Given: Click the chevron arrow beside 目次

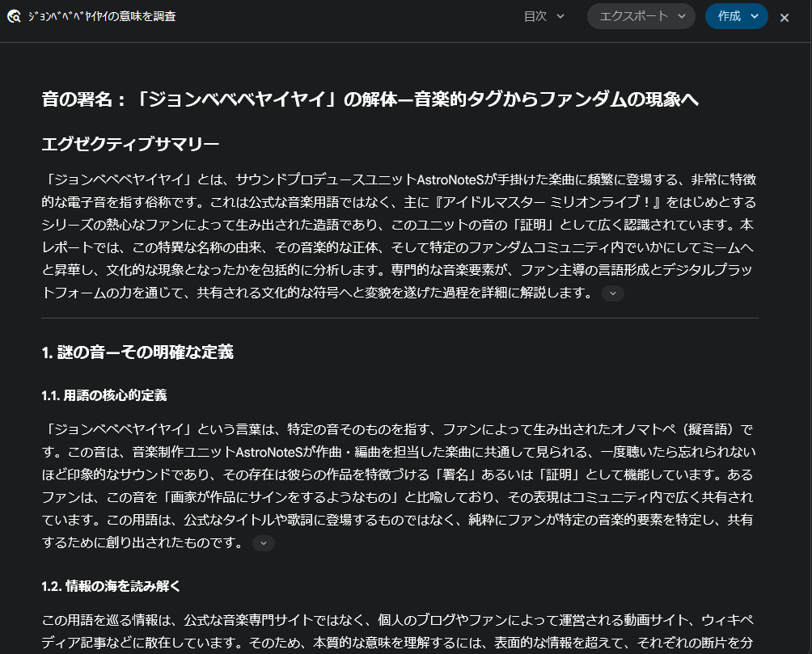Looking at the screenshot, I should pos(560,16).
